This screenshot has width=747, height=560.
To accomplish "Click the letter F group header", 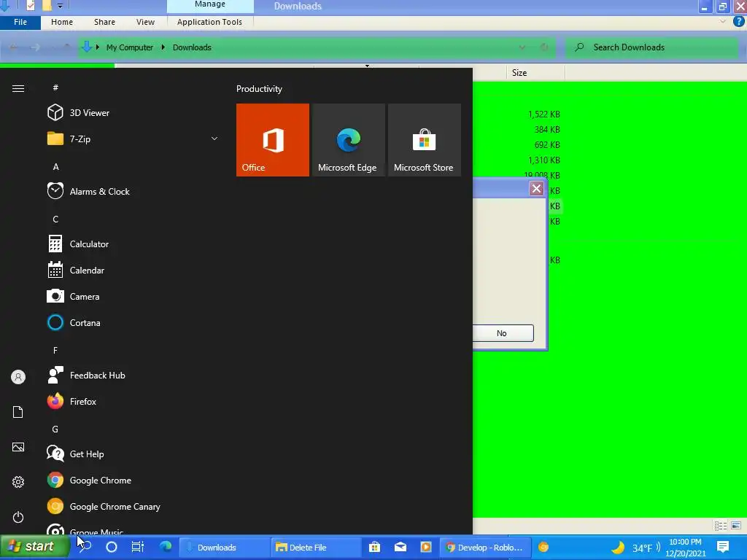I will pyautogui.click(x=55, y=351).
